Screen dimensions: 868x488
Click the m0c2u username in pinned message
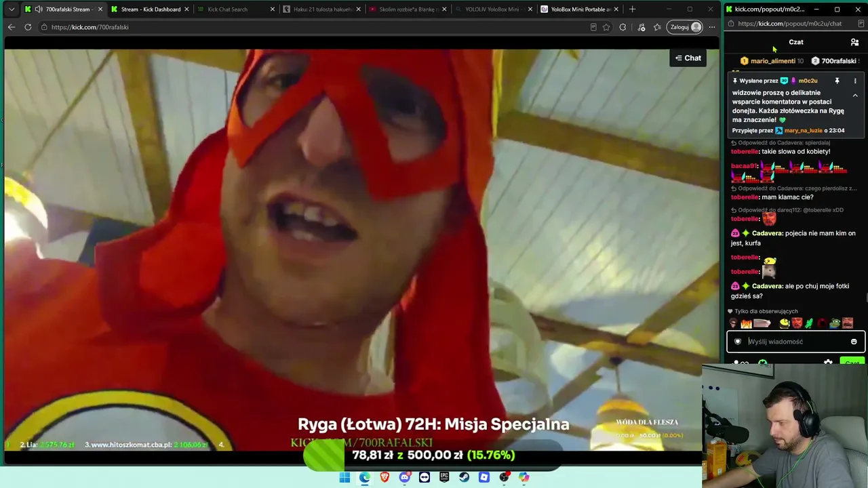pyautogui.click(x=808, y=81)
